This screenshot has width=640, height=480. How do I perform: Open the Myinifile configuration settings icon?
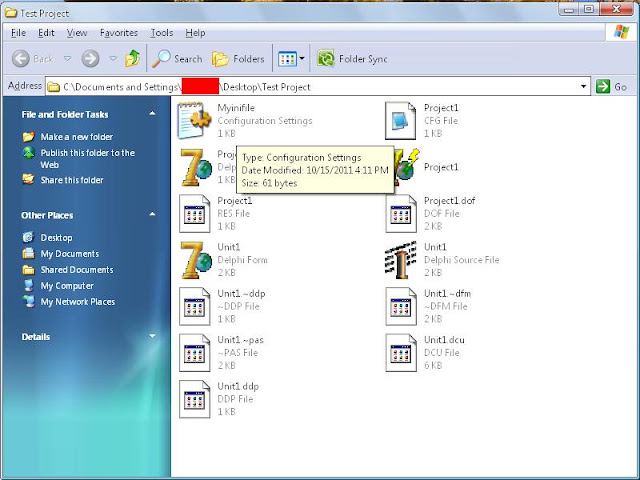pyautogui.click(x=194, y=120)
